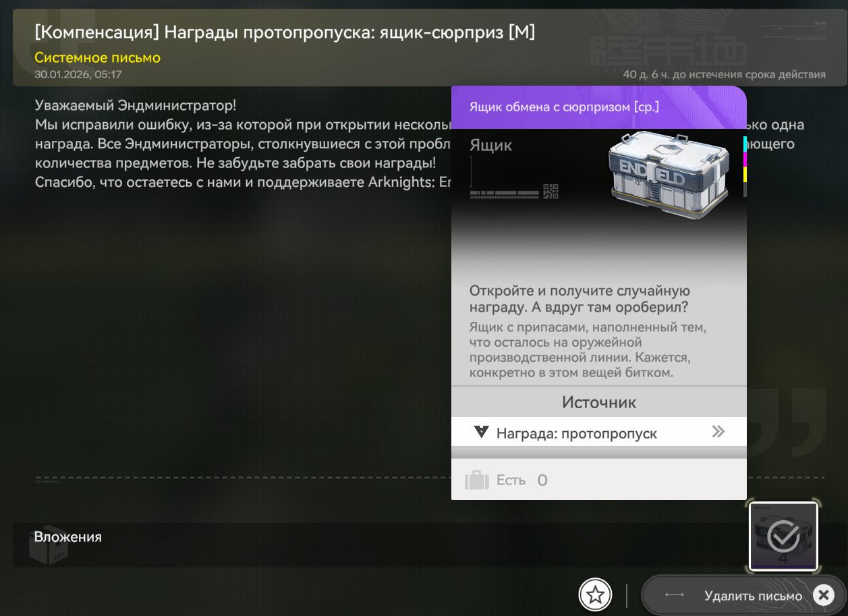Click the date 30.01.2026, 05:17

tap(78, 74)
